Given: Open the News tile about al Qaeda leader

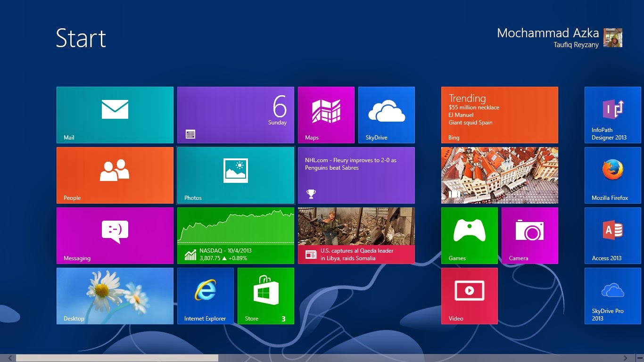Looking at the screenshot, I should click(356, 236).
